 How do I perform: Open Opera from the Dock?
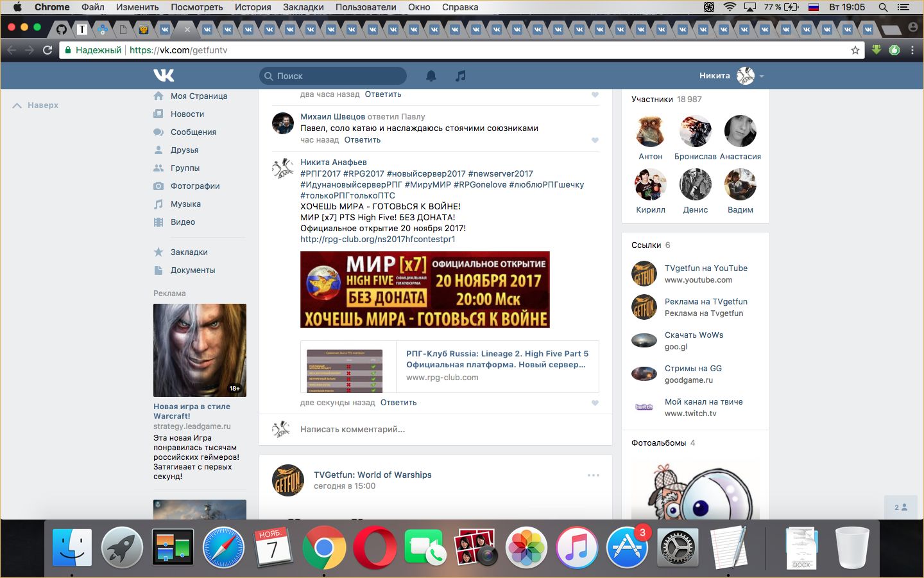(375, 548)
